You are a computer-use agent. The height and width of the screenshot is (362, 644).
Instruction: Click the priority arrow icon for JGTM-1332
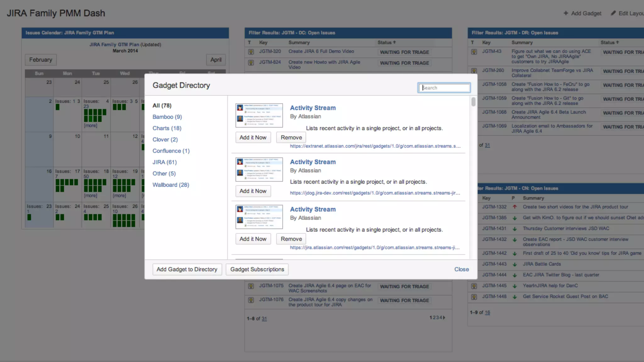click(x=515, y=207)
